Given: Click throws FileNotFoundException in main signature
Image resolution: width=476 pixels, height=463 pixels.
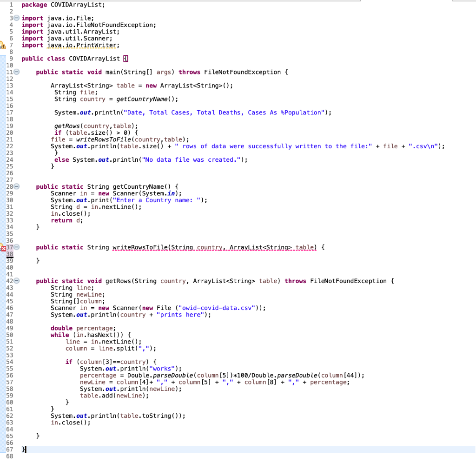Looking at the screenshot, I should 232,72.
